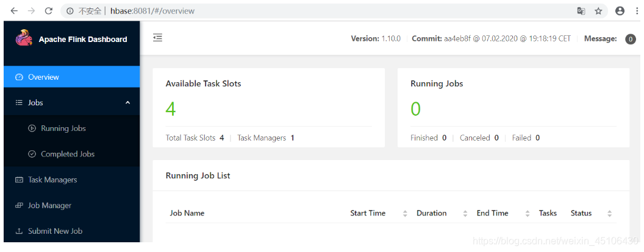
Task: Open the Overview menu item
Action: click(72, 77)
